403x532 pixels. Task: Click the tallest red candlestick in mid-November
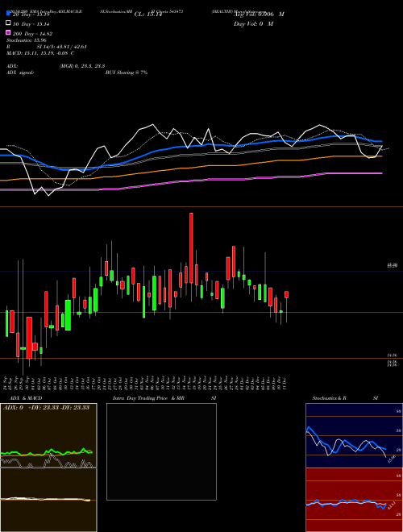click(x=191, y=248)
